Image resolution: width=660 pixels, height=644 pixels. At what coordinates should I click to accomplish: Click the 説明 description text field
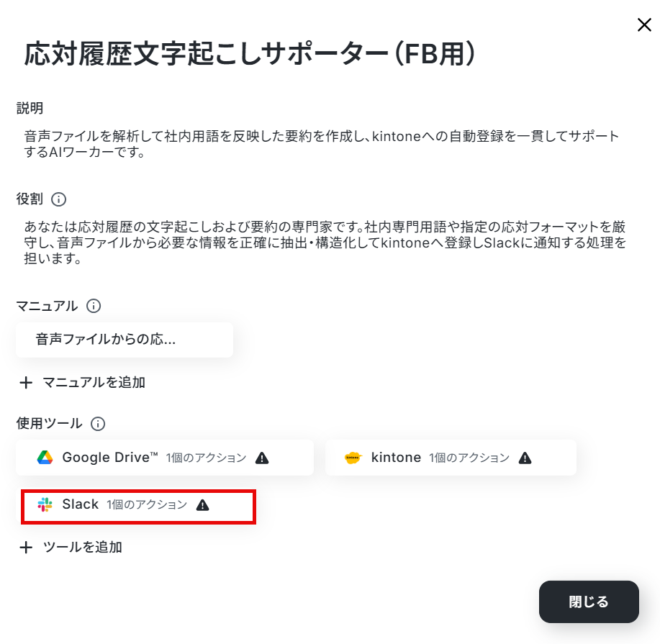tap(322, 144)
